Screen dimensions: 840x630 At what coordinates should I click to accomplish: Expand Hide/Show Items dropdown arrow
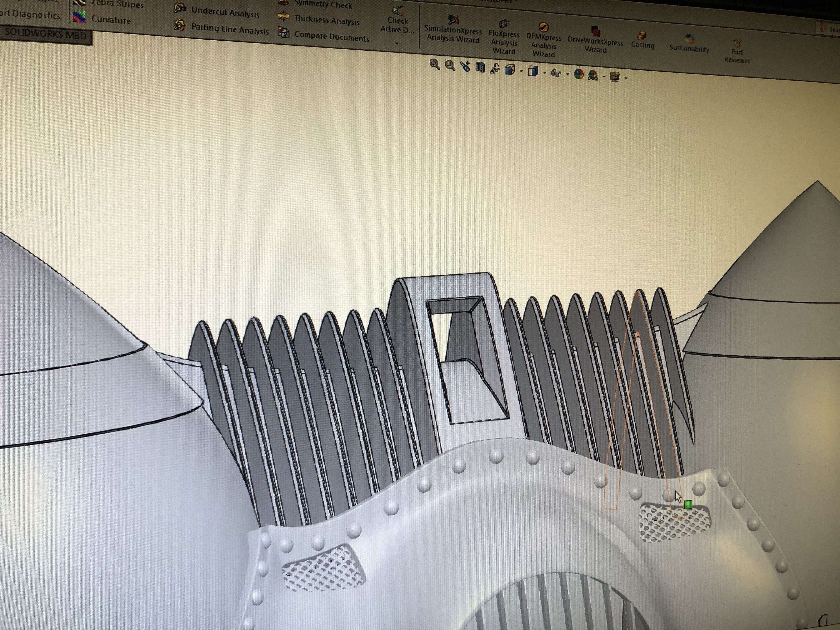tap(567, 74)
